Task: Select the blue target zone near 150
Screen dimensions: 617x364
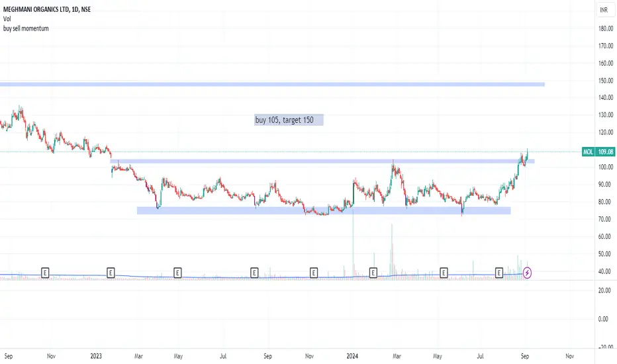Action: pyautogui.click(x=272, y=84)
